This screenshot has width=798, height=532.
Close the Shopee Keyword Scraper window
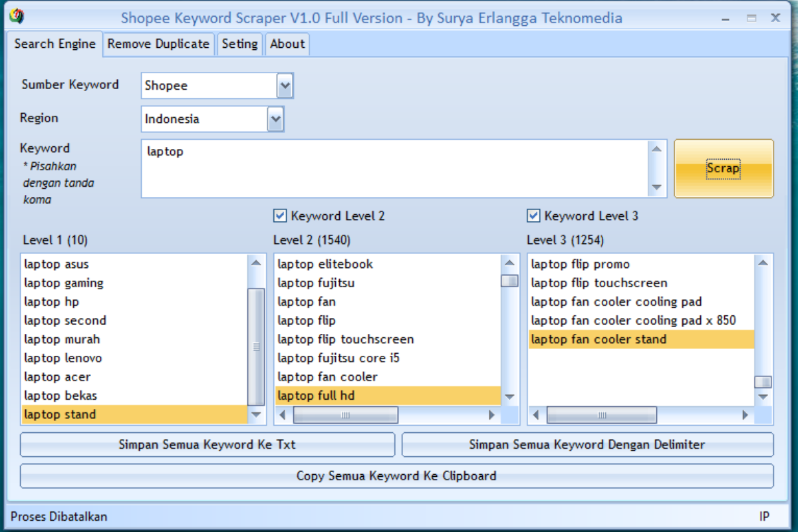775,18
